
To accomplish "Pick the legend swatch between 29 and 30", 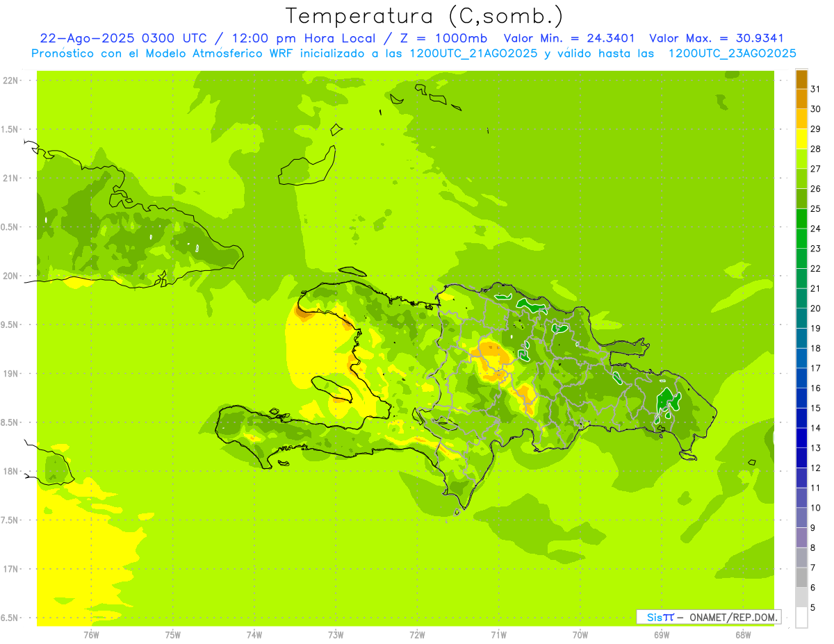I will pyautogui.click(x=801, y=119).
